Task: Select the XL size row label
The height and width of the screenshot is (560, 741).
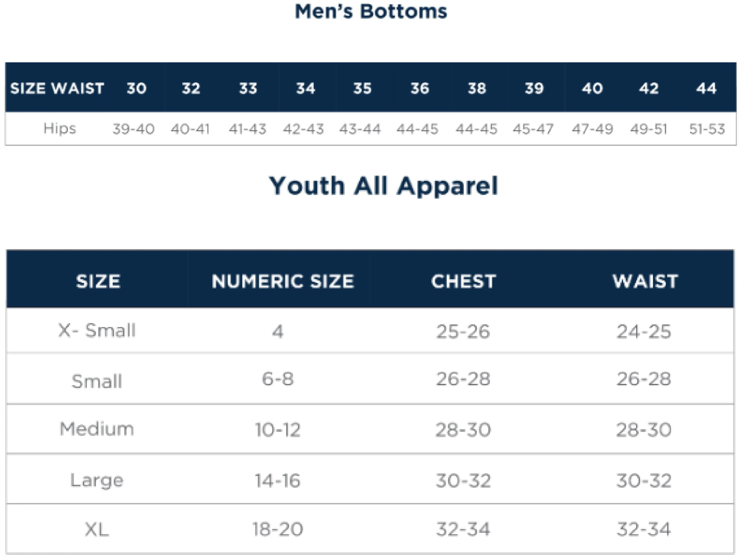Action: (97, 529)
